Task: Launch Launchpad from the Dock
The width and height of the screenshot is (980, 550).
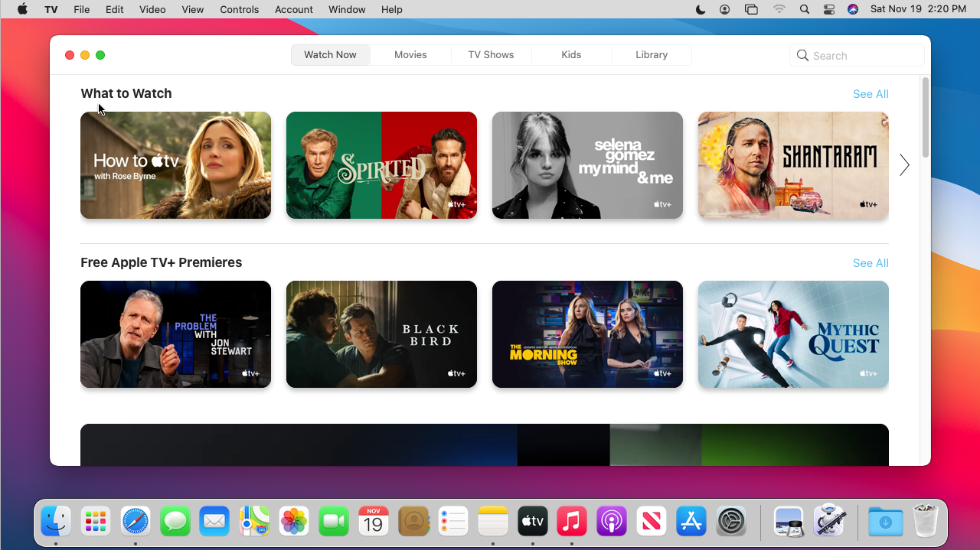Action: [x=96, y=522]
